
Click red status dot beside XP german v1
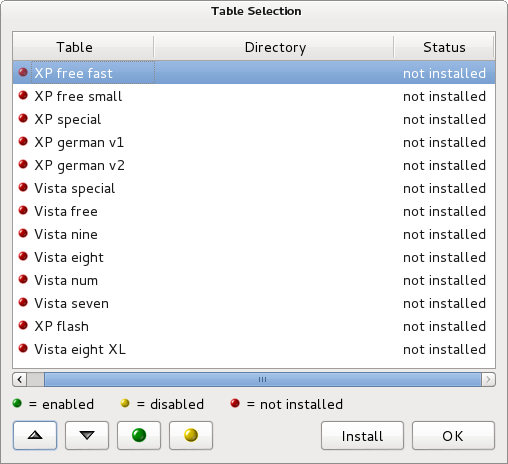click(x=23, y=141)
